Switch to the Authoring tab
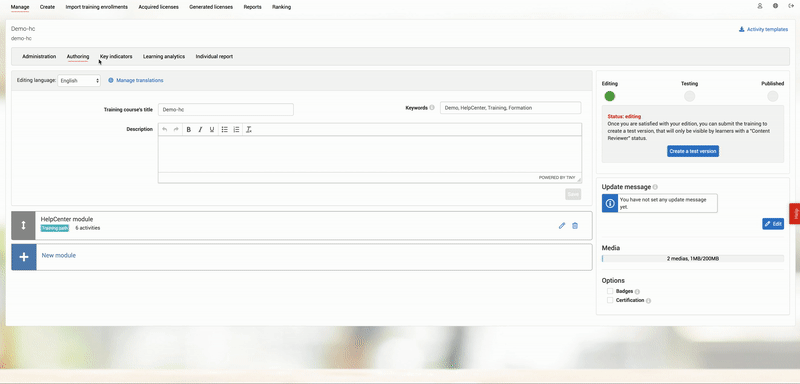This screenshot has width=800, height=384. coord(78,57)
